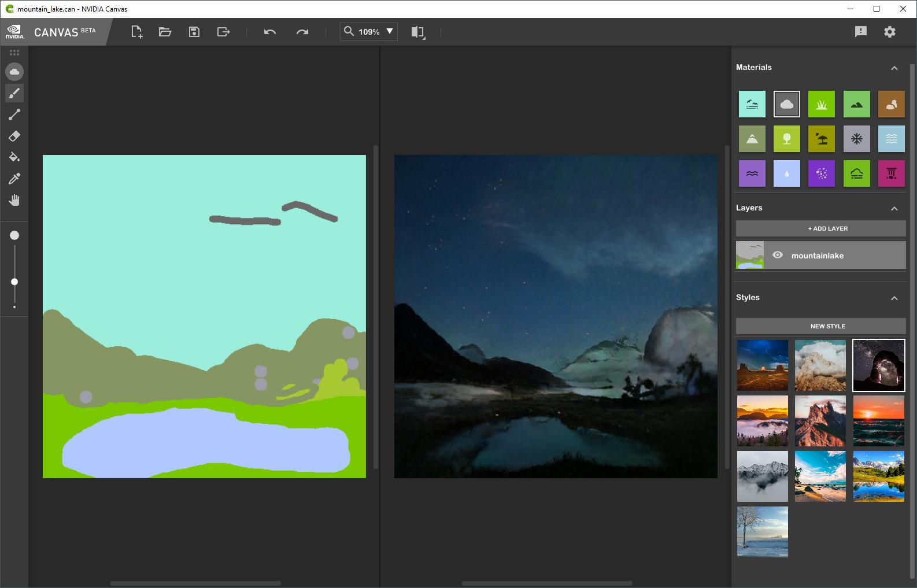Screen dimensions: 917x588
Task: Select the Fill Bucket tool
Action: tap(14, 157)
